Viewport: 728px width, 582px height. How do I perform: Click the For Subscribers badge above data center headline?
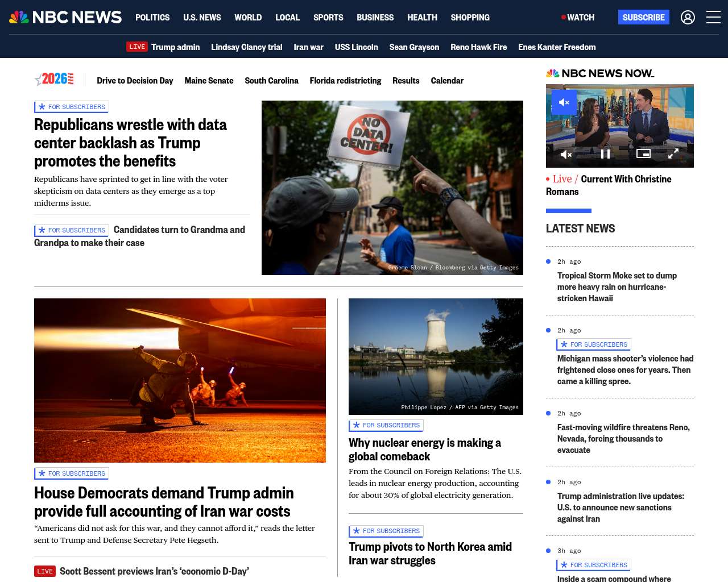[71, 107]
